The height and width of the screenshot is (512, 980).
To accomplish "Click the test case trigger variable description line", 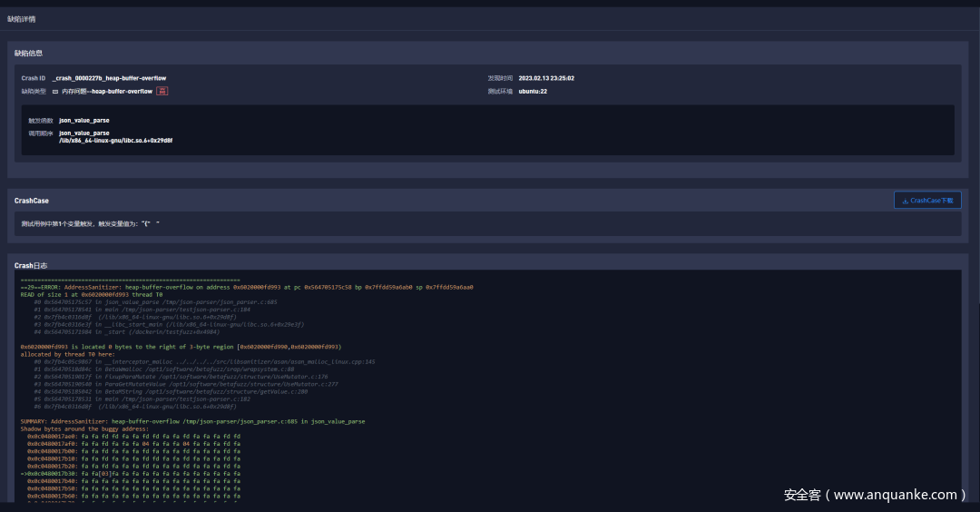I will pos(91,223).
